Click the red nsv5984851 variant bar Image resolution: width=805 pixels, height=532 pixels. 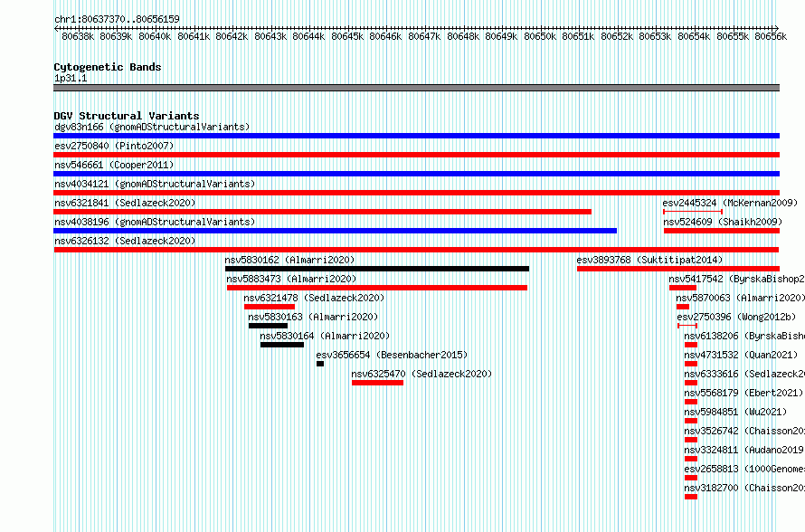pyautogui.click(x=691, y=421)
